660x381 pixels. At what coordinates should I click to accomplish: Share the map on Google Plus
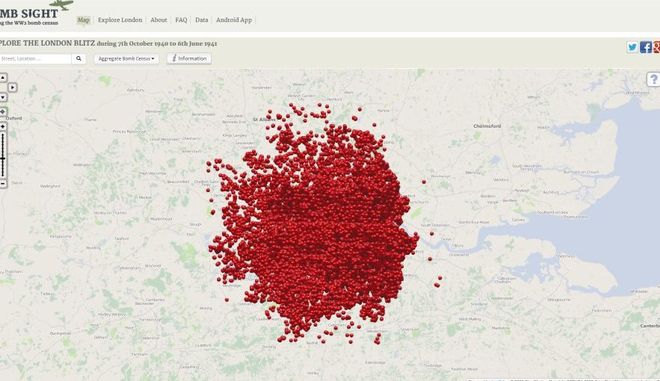(657, 47)
